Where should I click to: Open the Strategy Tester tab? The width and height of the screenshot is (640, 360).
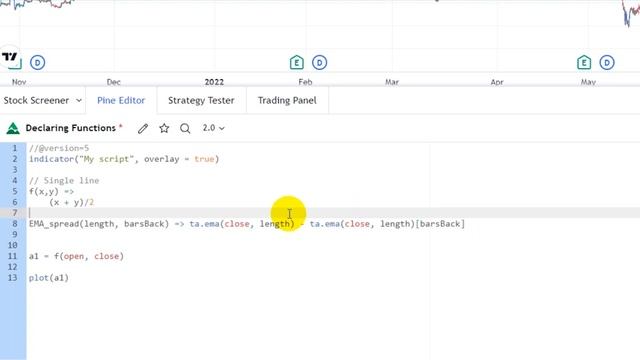click(201, 100)
